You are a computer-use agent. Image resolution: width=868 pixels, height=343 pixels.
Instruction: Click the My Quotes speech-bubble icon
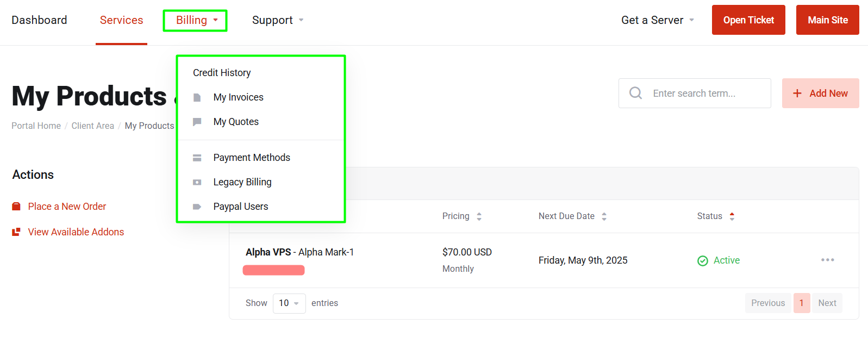point(197,122)
